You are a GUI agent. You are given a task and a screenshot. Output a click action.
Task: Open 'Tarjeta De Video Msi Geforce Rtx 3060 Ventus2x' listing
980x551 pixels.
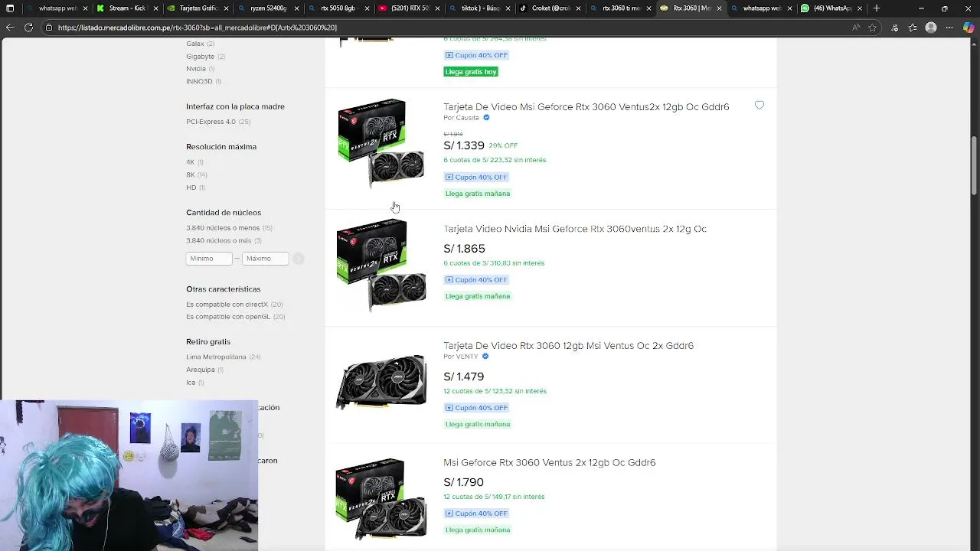586,107
